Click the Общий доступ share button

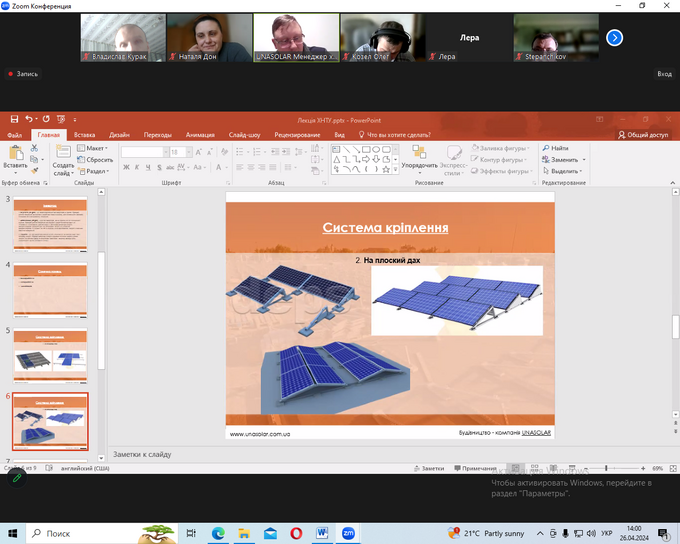pyautogui.click(x=643, y=134)
